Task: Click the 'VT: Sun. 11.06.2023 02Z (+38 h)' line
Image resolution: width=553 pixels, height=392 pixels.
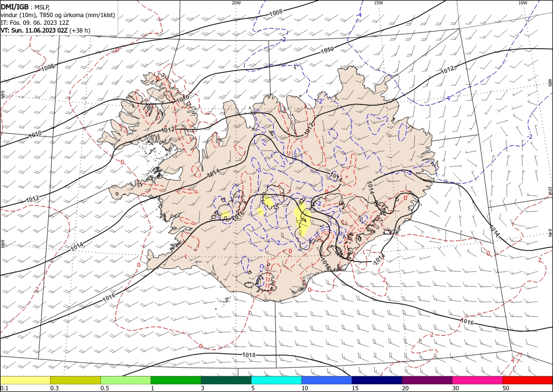Action: (45, 30)
